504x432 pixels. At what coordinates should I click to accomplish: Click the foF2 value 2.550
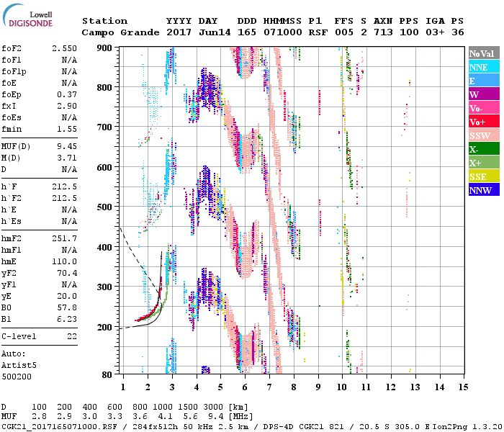pos(65,49)
